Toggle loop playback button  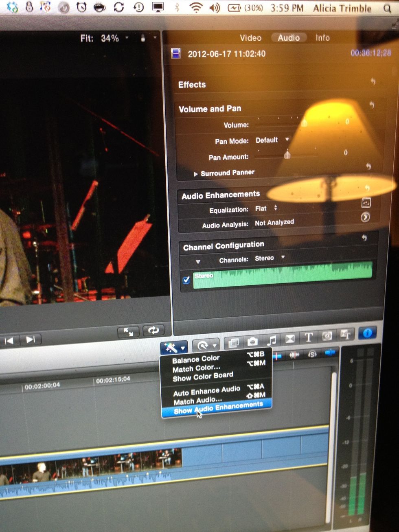tap(153, 330)
